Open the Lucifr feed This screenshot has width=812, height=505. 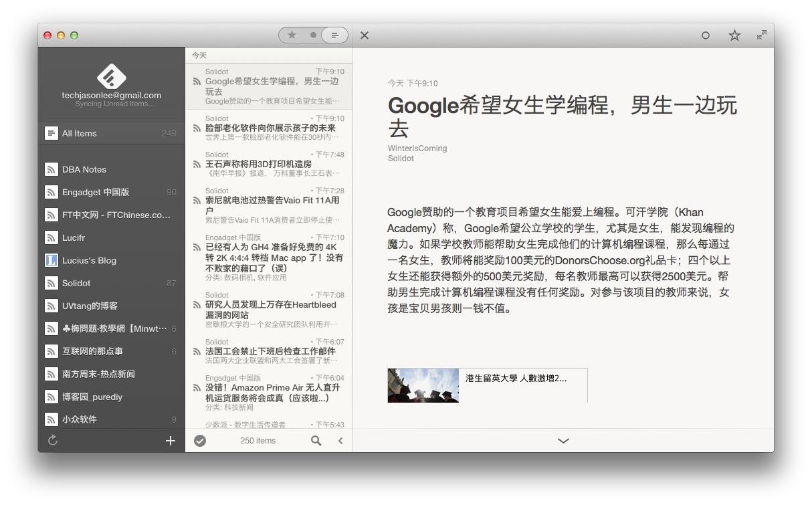pyautogui.click(x=112, y=237)
